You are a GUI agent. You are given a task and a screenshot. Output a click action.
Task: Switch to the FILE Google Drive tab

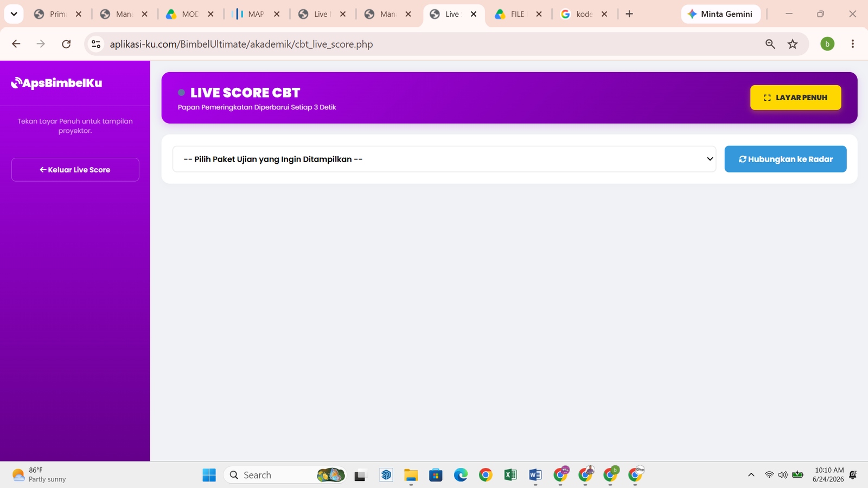[518, 14]
